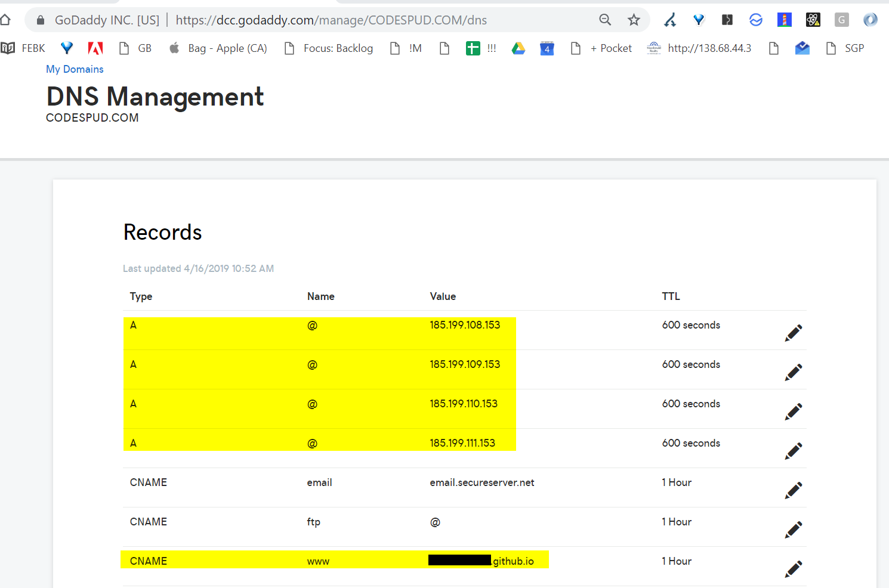Screen dimensions: 889x588
Task: Click the browser Home icon
Action: point(5,20)
